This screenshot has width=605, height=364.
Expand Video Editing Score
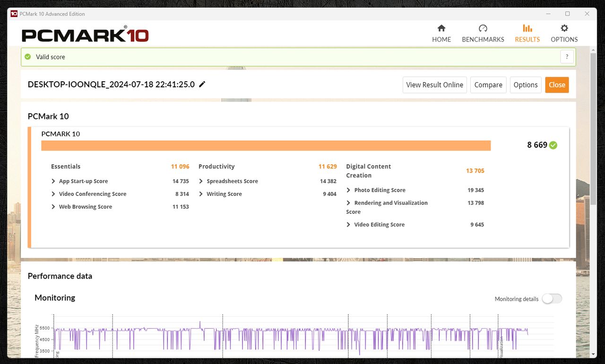(x=349, y=225)
